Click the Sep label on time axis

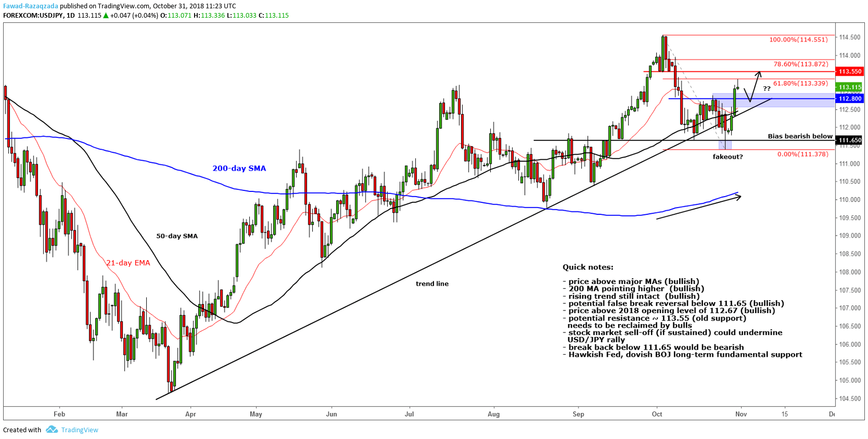coord(578,414)
